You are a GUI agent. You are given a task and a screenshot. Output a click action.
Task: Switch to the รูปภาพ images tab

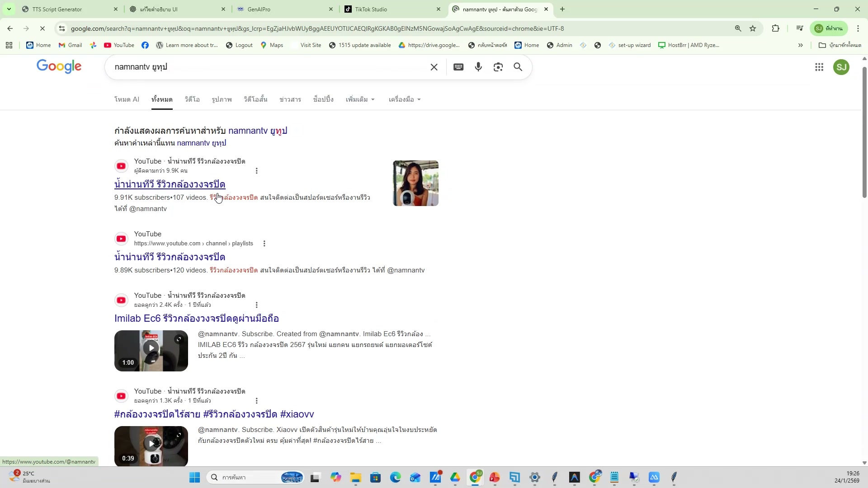(x=222, y=99)
